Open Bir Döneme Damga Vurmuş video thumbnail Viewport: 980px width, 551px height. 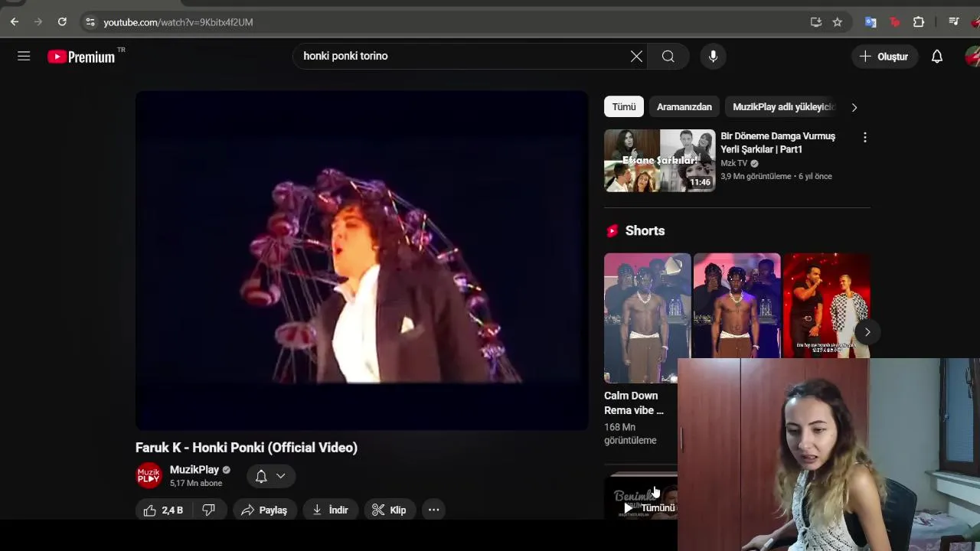coord(660,161)
